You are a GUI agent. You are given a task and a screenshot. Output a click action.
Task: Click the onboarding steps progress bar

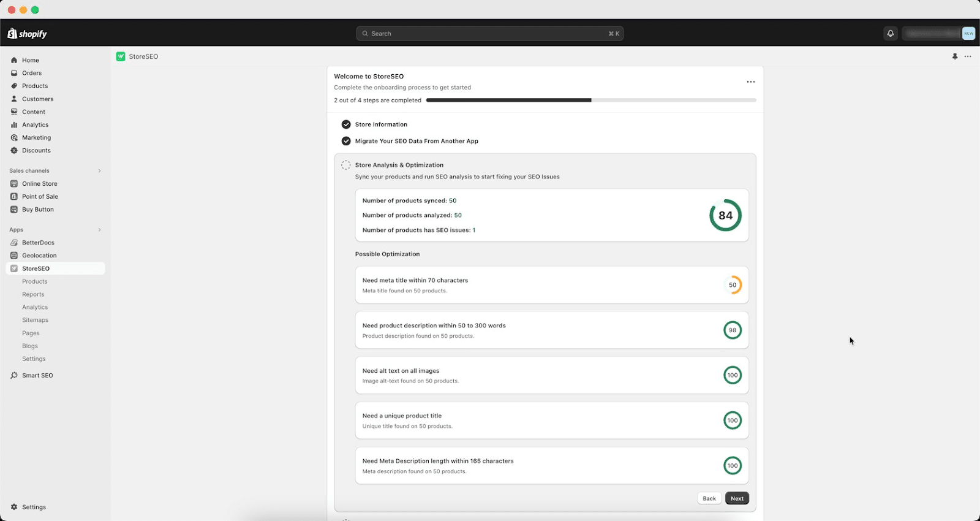[x=591, y=100]
